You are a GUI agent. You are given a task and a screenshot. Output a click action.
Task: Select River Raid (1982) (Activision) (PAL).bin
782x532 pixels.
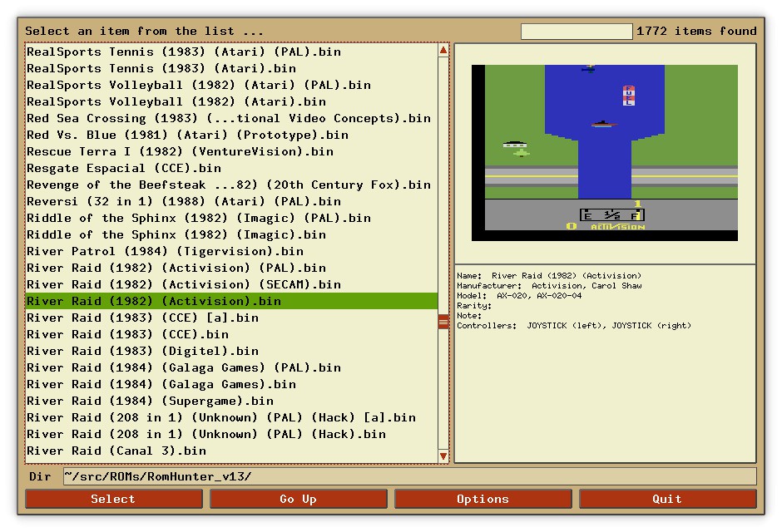231,268
